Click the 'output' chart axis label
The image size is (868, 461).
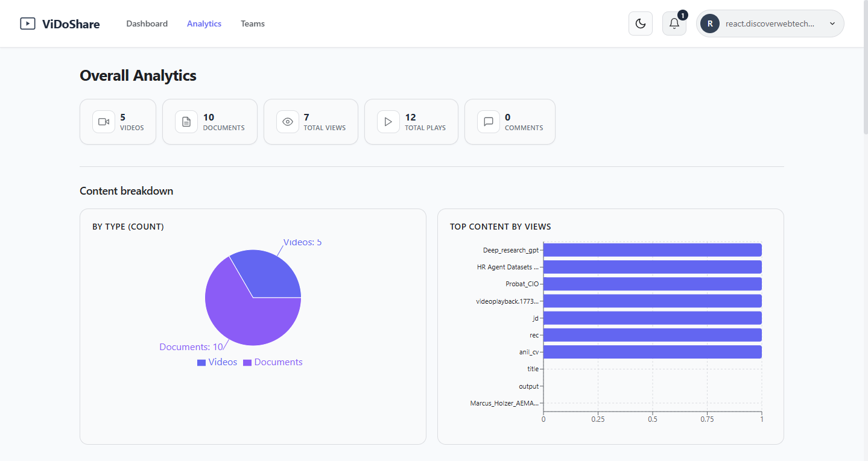[528, 386]
